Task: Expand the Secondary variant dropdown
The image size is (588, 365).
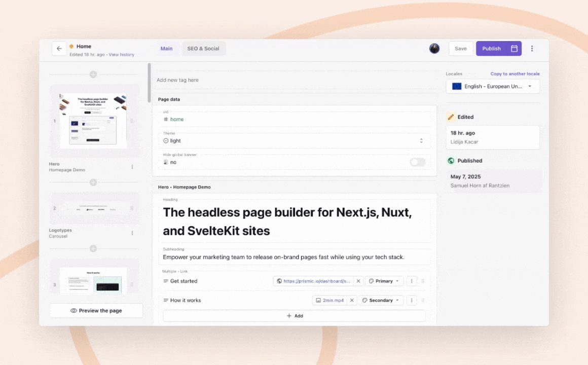Action: pyautogui.click(x=381, y=300)
